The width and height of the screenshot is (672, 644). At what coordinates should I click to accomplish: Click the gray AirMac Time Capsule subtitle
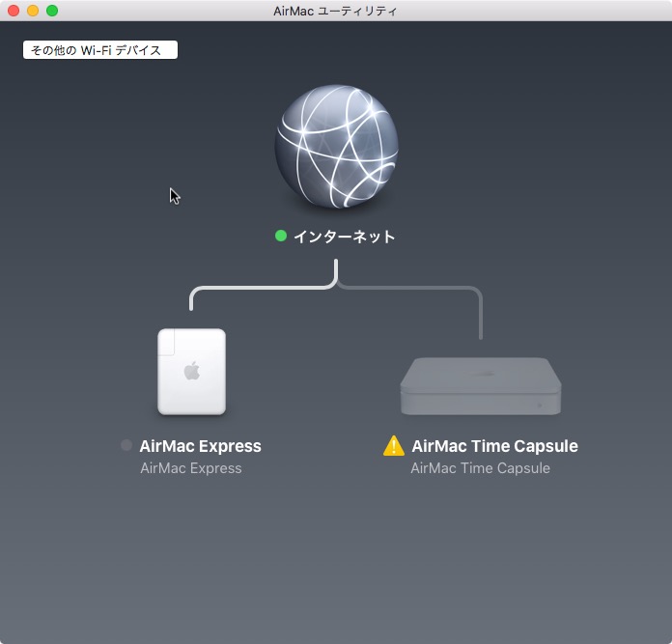pyautogui.click(x=480, y=468)
